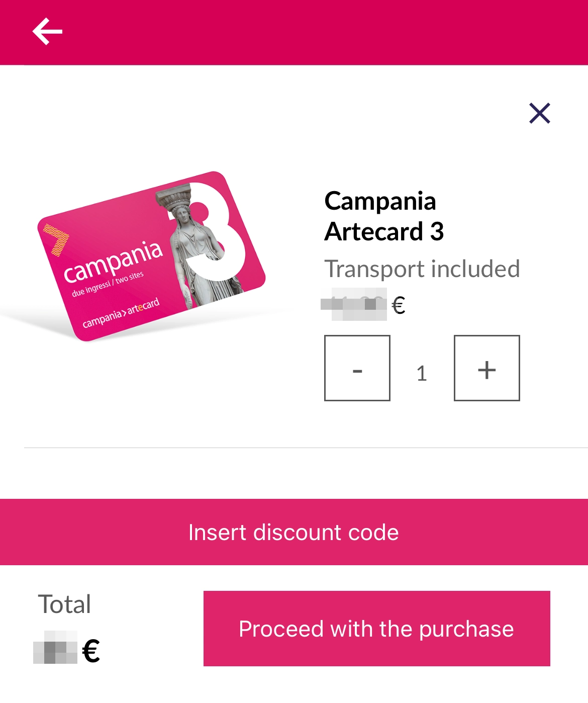Increase quantity with the plus button

(486, 368)
